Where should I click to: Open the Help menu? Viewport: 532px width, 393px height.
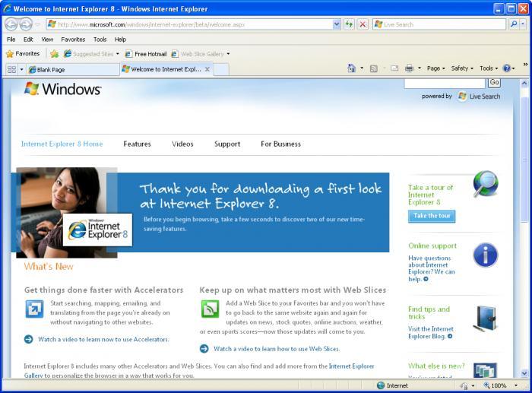click(120, 40)
